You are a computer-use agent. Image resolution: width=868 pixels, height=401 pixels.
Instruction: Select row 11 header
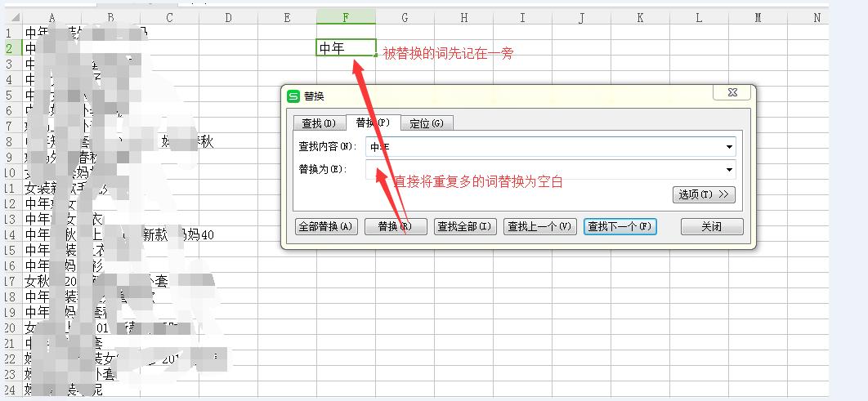pyautogui.click(x=11, y=188)
